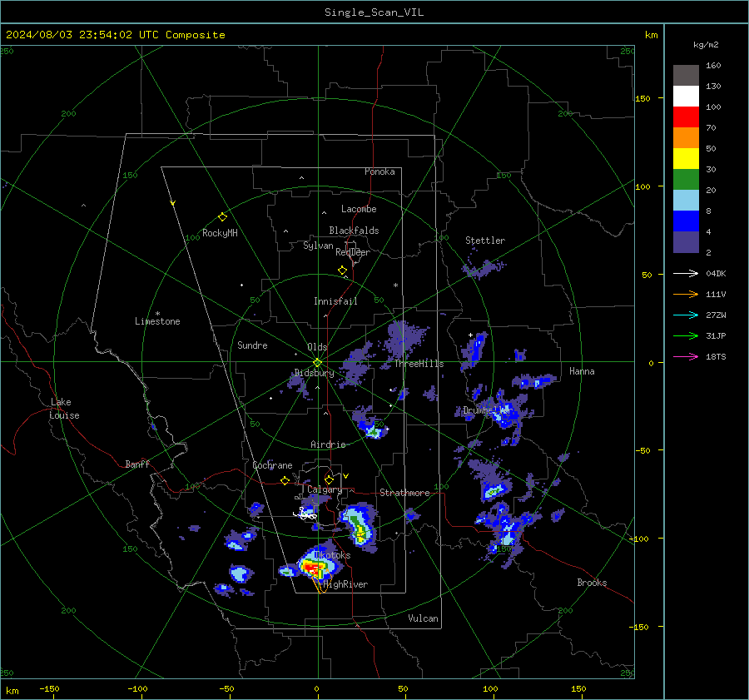Click the Airdrie town label
Image resolution: width=749 pixels, height=700 pixels.
[x=328, y=444]
